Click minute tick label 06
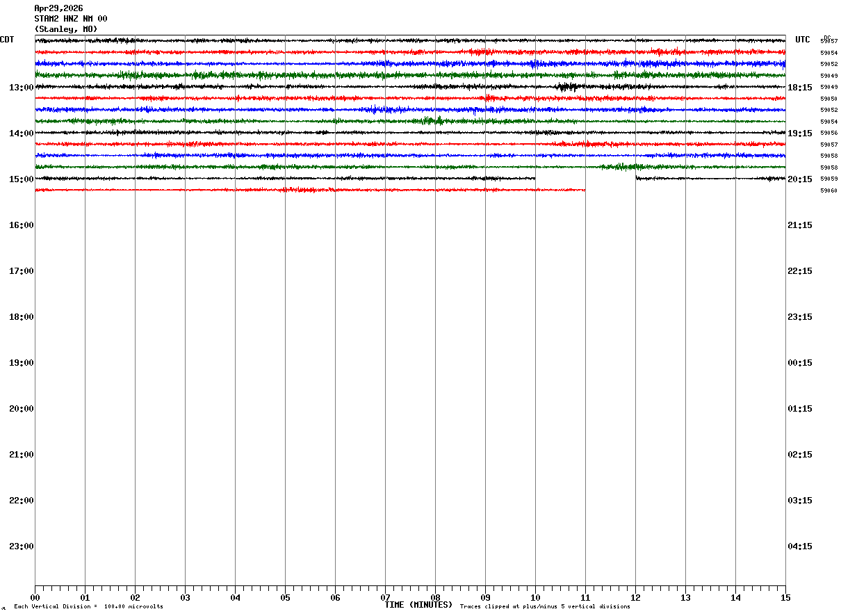The width and height of the screenshot is (841, 616). 335,598
